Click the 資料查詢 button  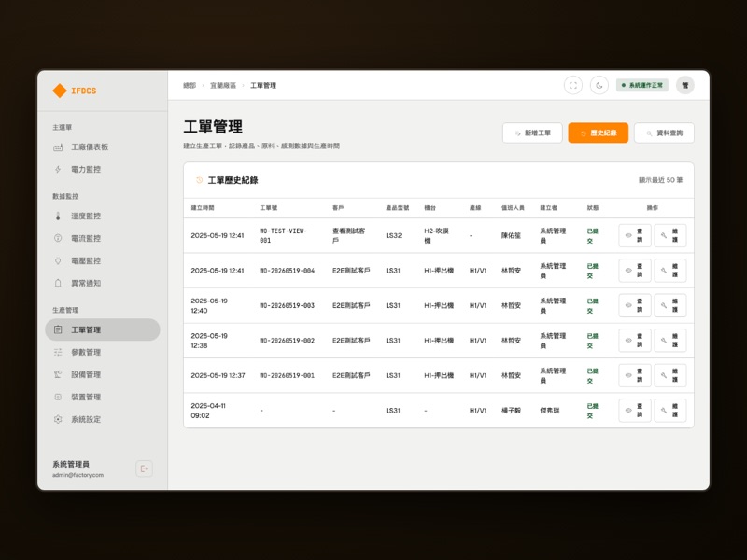click(x=664, y=133)
